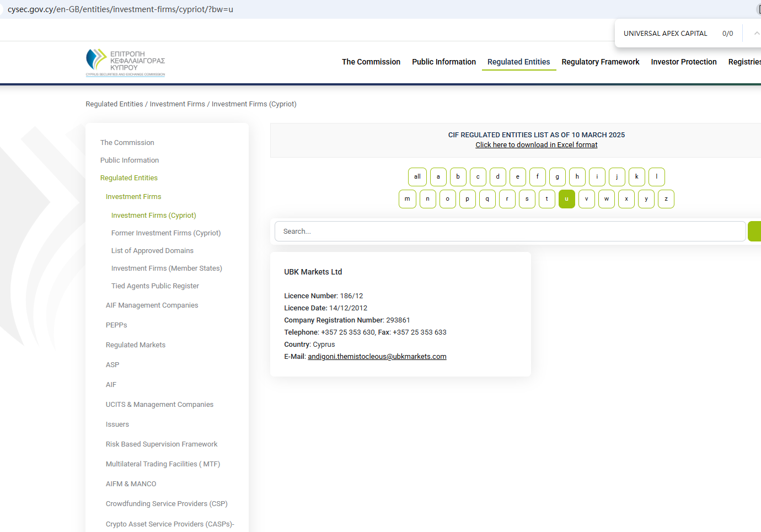Filter firms by letter i
This screenshot has width=761, height=532.
[x=597, y=177]
